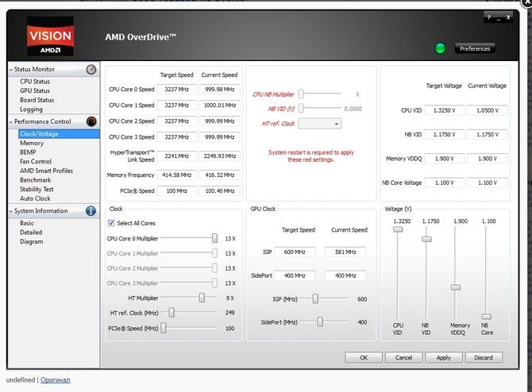
Task: Click the '581 MHz' IGP current speed
Action: point(345,252)
